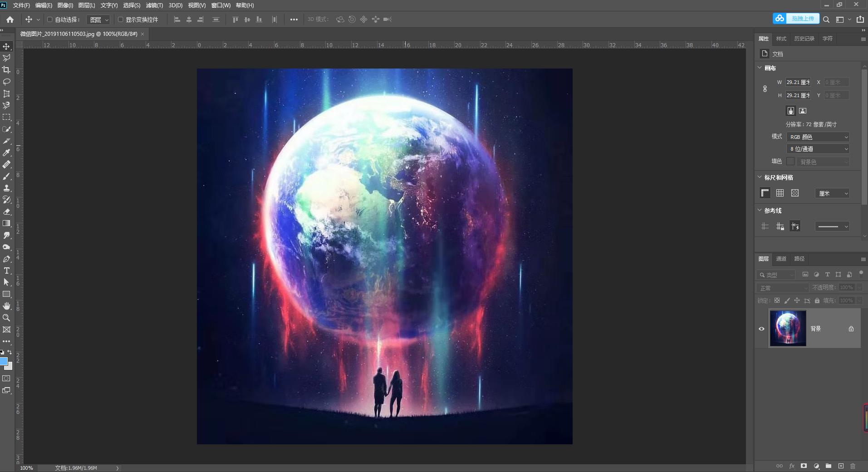Viewport: 868px width, 472px height.
Task: Select the Zoom tool
Action: (x=6, y=318)
